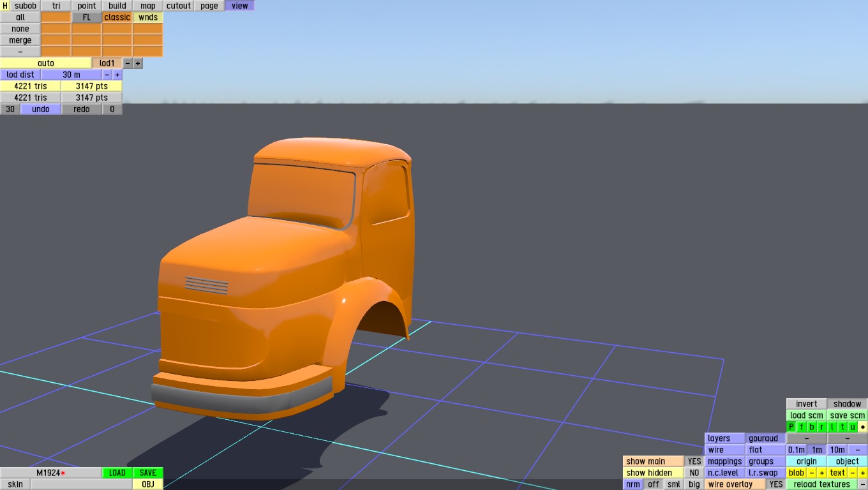
Task: Switch to the t top view
Action: tap(842, 427)
